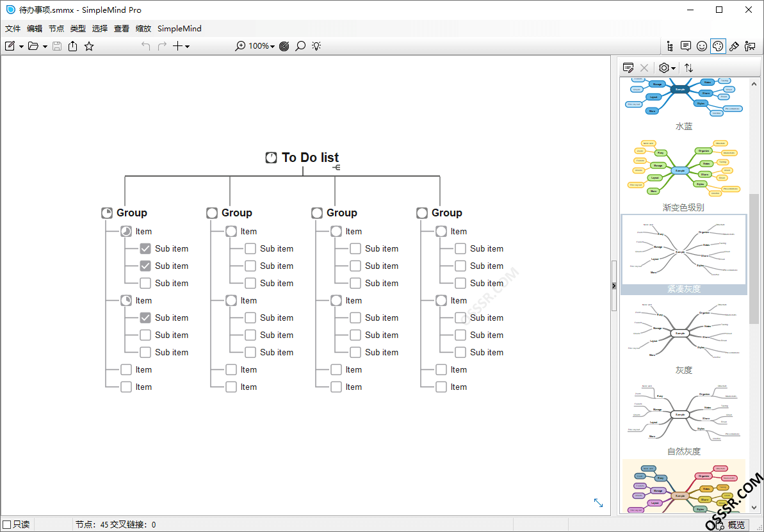Viewport: 764px width, 532px height.
Task: Select the second Group topic label
Action: pyautogui.click(x=237, y=213)
